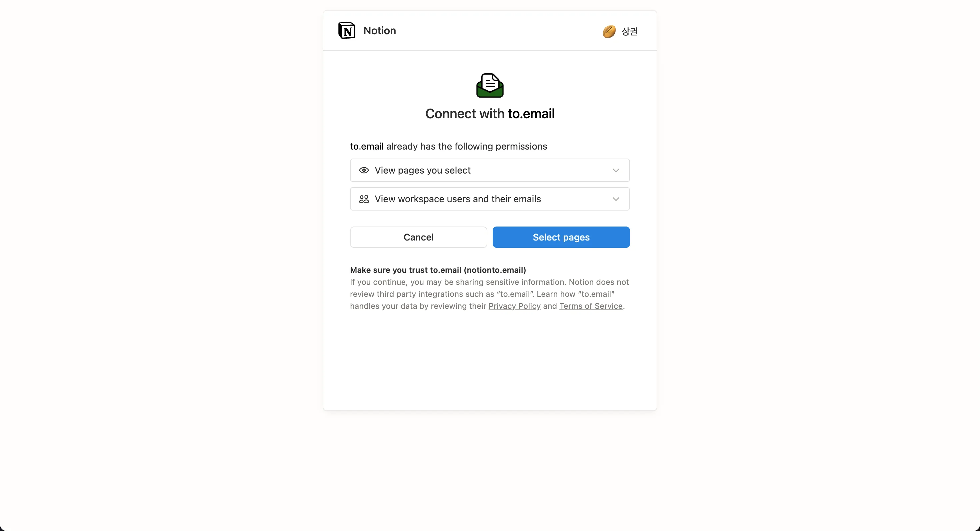Click the Connect with to.email heading

pos(490,114)
